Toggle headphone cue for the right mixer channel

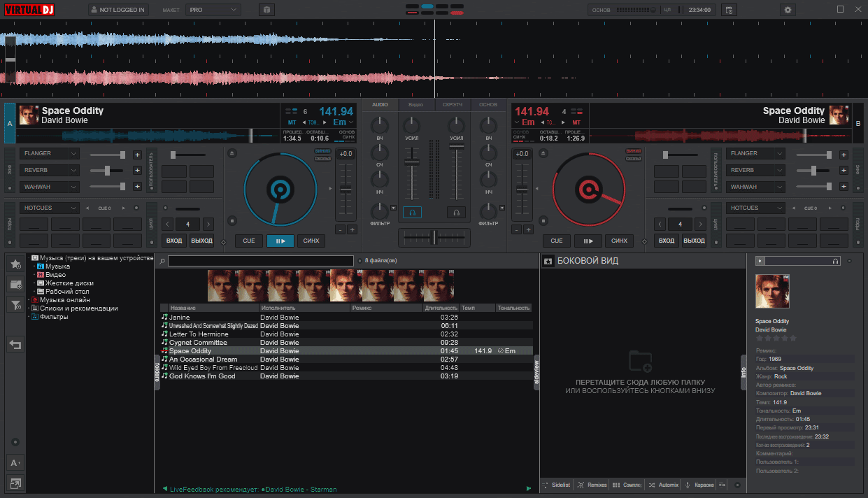click(456, 212)
